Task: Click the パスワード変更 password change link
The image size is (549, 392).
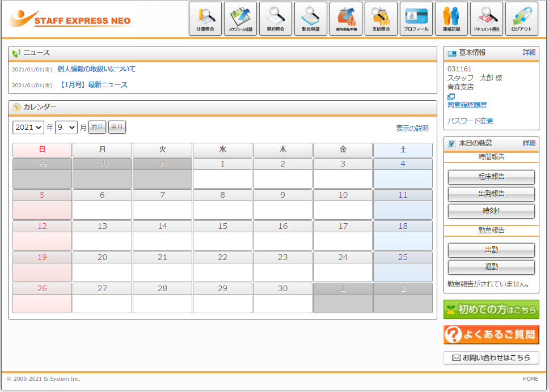Action: (x=470, y=121)
